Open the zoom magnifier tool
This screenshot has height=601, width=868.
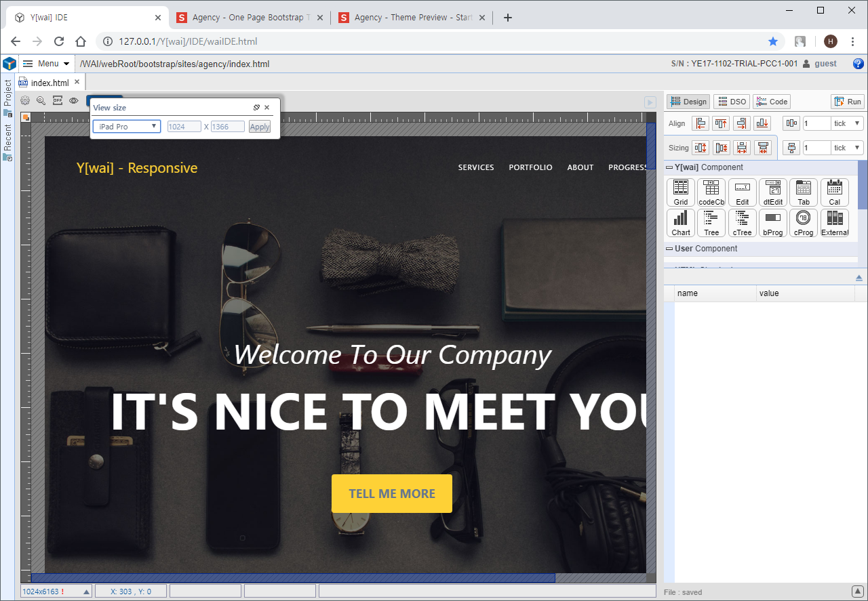(41, 101)
